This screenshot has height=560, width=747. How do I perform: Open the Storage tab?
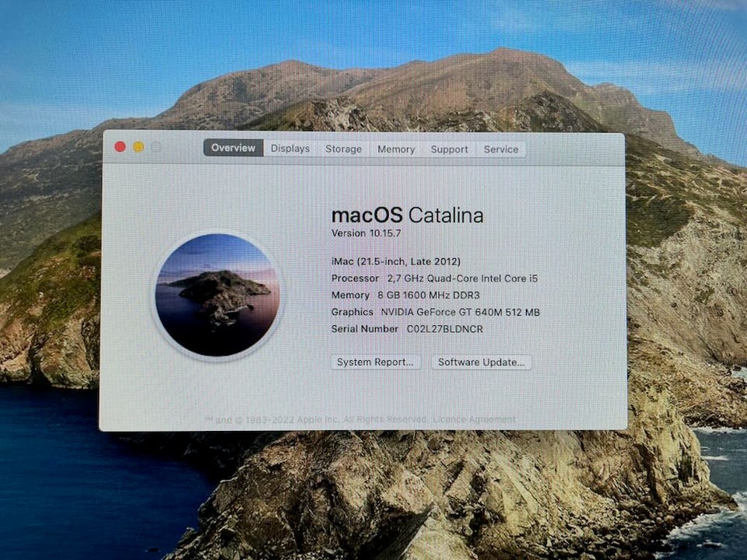(x=343, y=149)
